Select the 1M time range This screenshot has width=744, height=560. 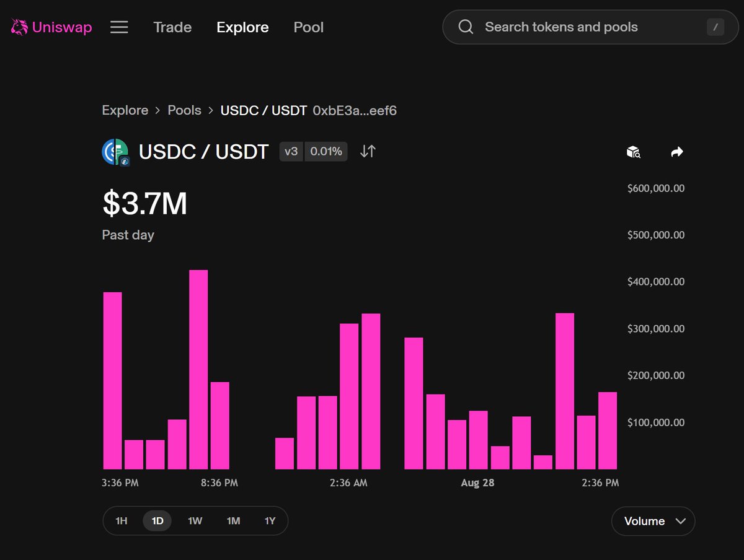tap(233, 521)
